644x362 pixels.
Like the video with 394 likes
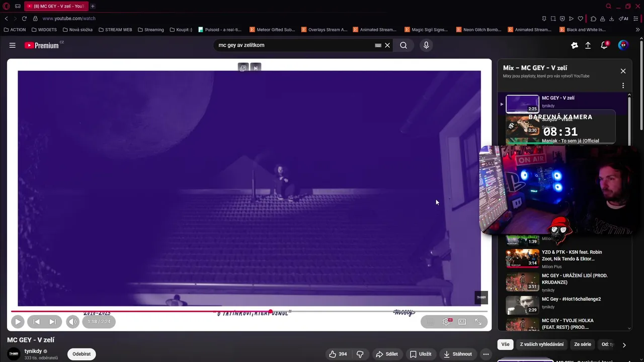[x=338, y=354]
